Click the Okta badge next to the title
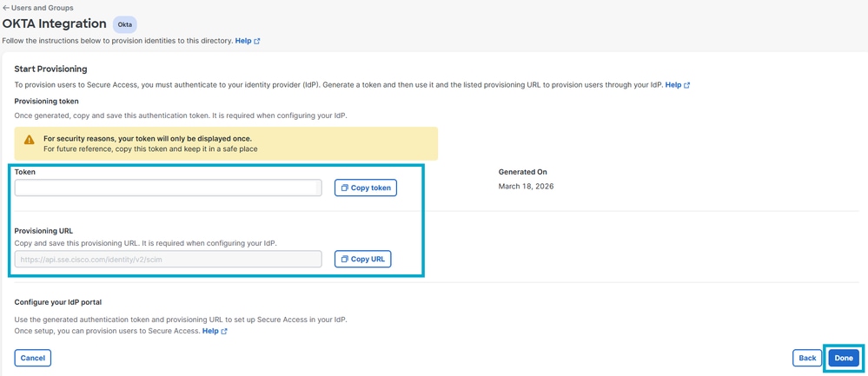This screenshot has height=376, width=868. pos(124,24)
